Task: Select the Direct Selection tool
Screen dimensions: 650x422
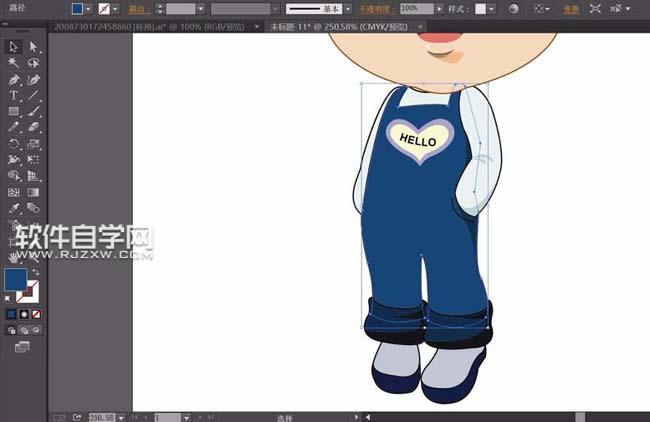Action: pyautogui.click(x=33, y=47)
